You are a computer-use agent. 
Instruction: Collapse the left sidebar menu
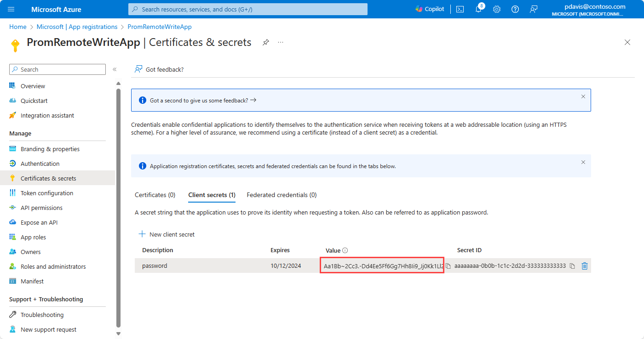[115, 69]
